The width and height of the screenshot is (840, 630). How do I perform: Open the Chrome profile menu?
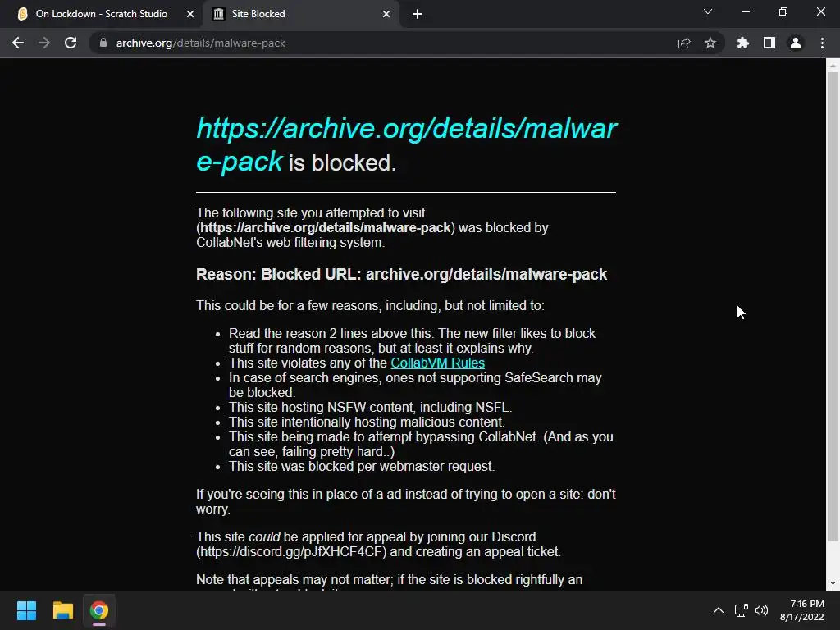click(x=796, y=43)
